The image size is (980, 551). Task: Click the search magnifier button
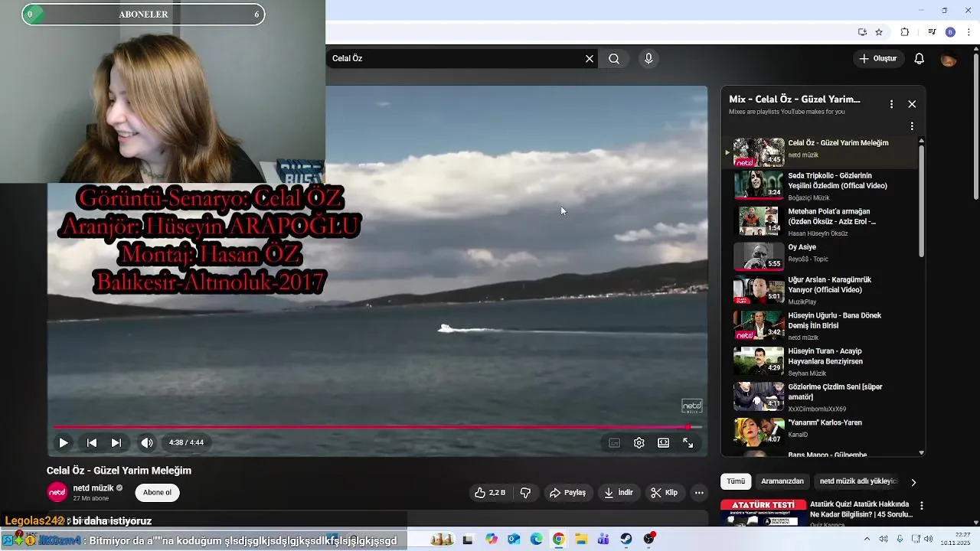tap(614, 59)
